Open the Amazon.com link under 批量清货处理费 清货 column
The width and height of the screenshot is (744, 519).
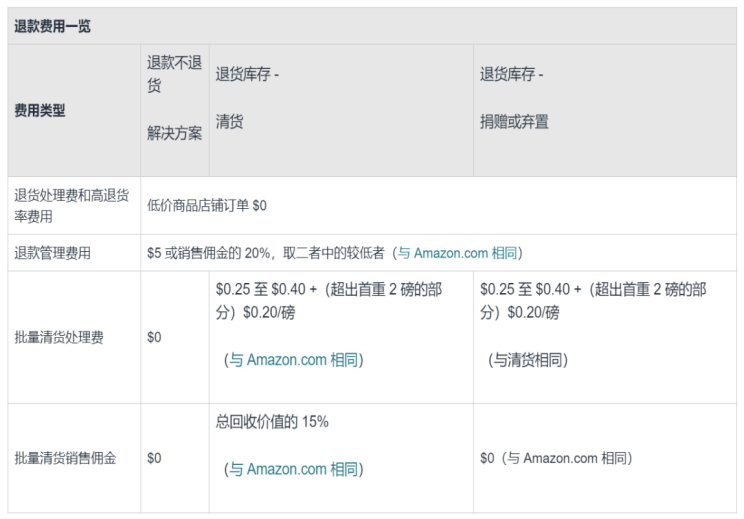(294, 360)
